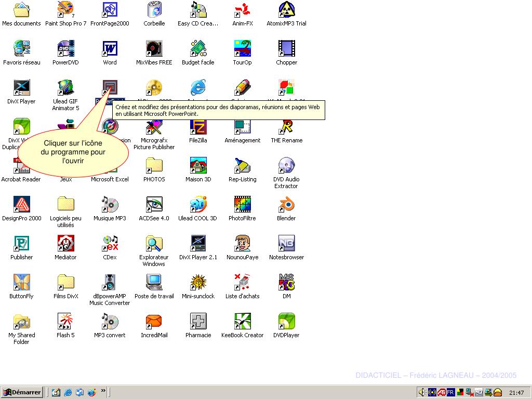Viewport: 532px width, 399px height.
Task: Launch the TourOp icon
Action: tap(243, 48)
